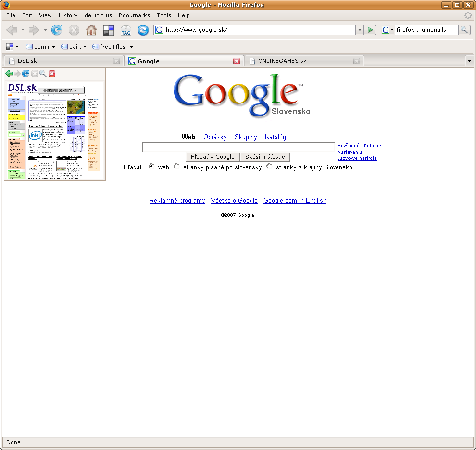This screenshot has width=476, height=450.
Task: Select 'stránky z krajiny Slovensko' radio button
Action: 269,166
